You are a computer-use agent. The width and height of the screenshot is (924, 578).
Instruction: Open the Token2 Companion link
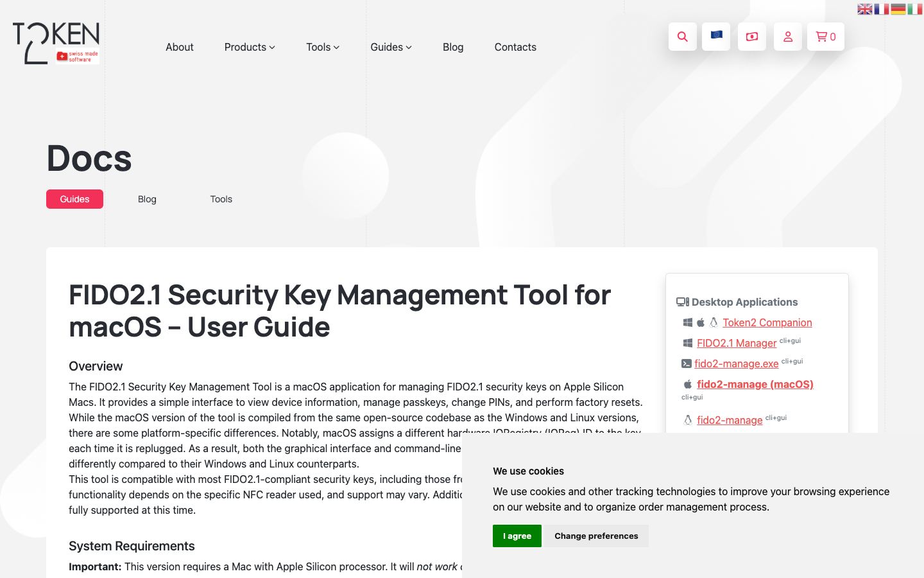pos(767,322)
